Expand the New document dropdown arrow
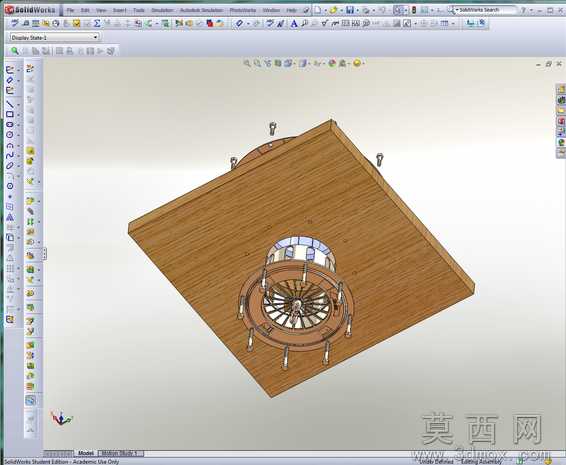 click(x=325, y=10)
